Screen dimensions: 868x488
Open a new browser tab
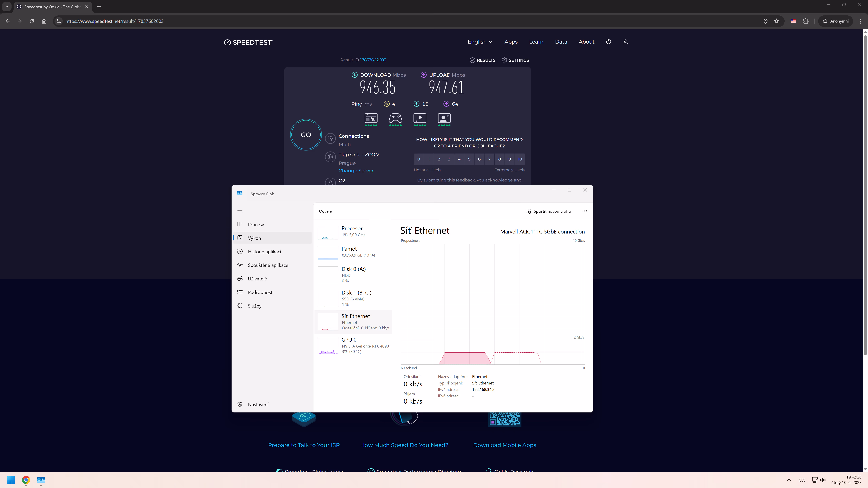(x=99, y=7)
